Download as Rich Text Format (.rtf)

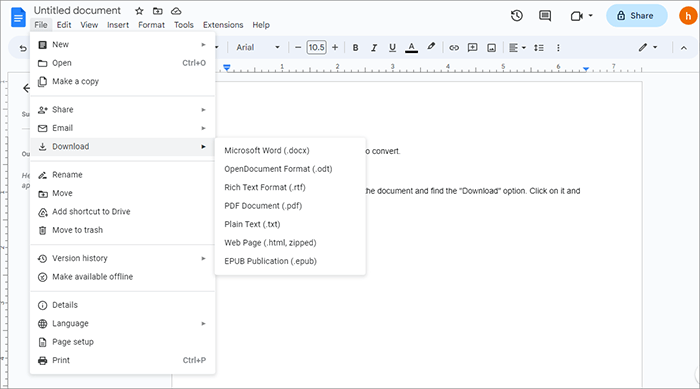290,188
